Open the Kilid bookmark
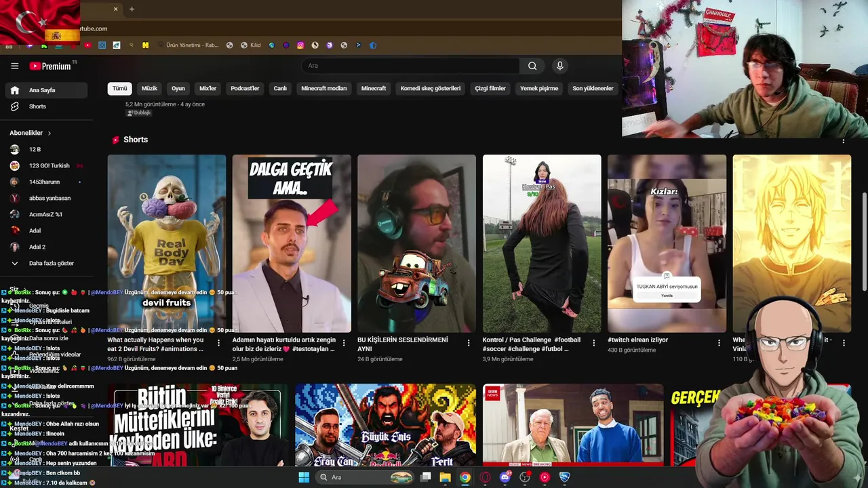 pos(250,45)
